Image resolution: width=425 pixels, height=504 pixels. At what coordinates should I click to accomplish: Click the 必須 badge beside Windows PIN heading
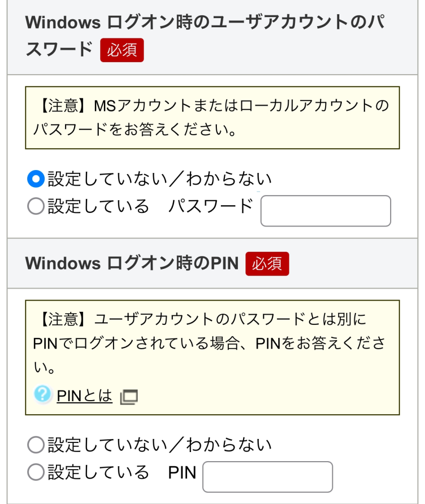click(267, 263)
